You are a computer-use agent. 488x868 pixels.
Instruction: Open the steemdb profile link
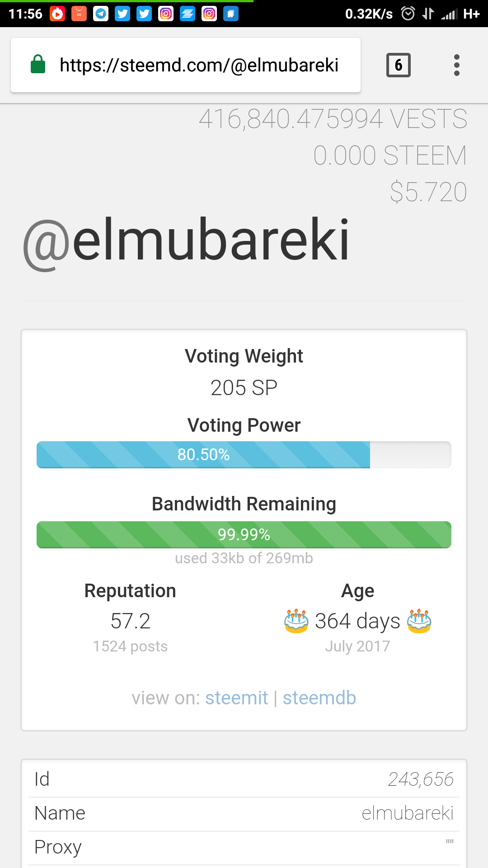pos(319,698)
